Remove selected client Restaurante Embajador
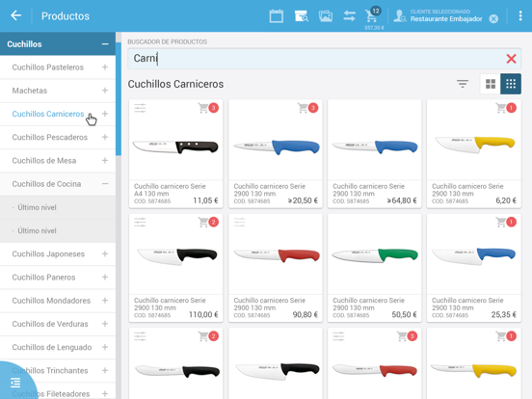Screen dimensions: 532x399 pyautogui.click(x=493, y=19)
